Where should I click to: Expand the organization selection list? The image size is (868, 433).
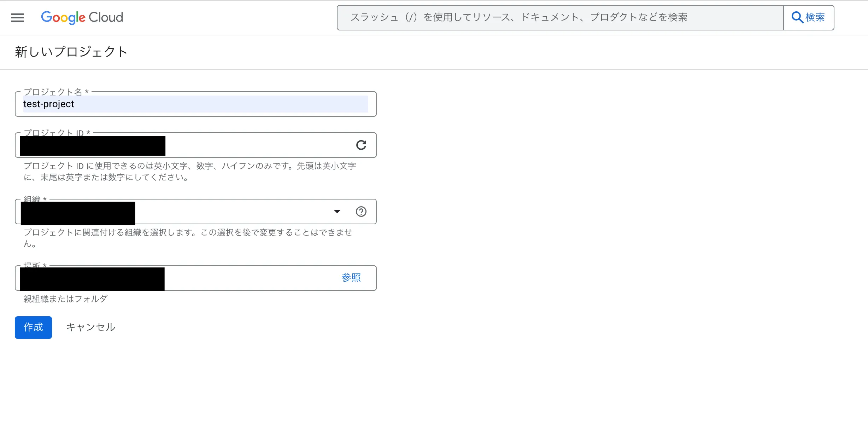337,211
